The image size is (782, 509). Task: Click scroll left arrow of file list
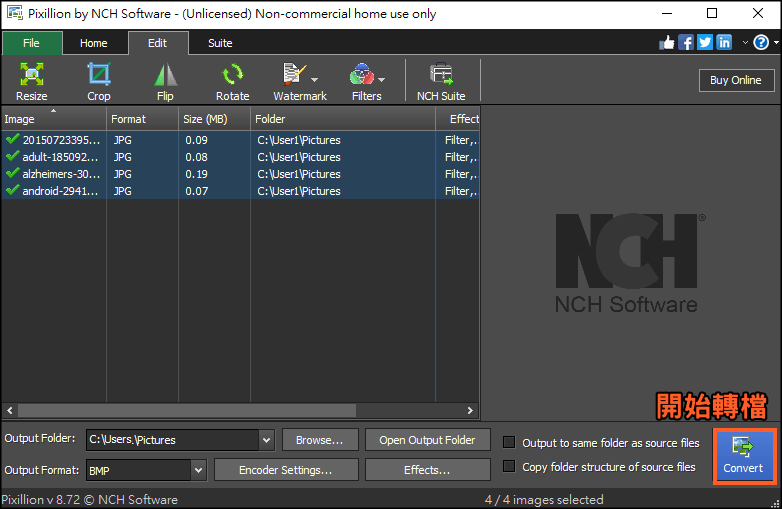(x=9, y=410)
